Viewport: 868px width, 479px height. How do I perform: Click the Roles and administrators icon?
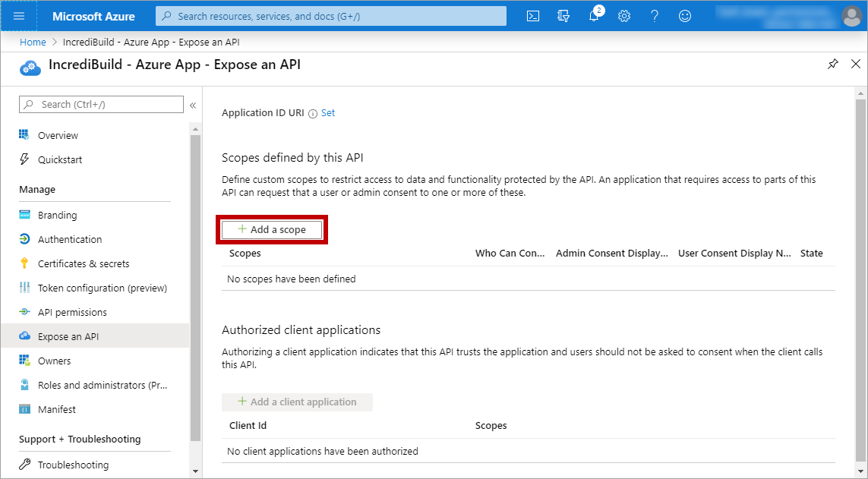24,385
